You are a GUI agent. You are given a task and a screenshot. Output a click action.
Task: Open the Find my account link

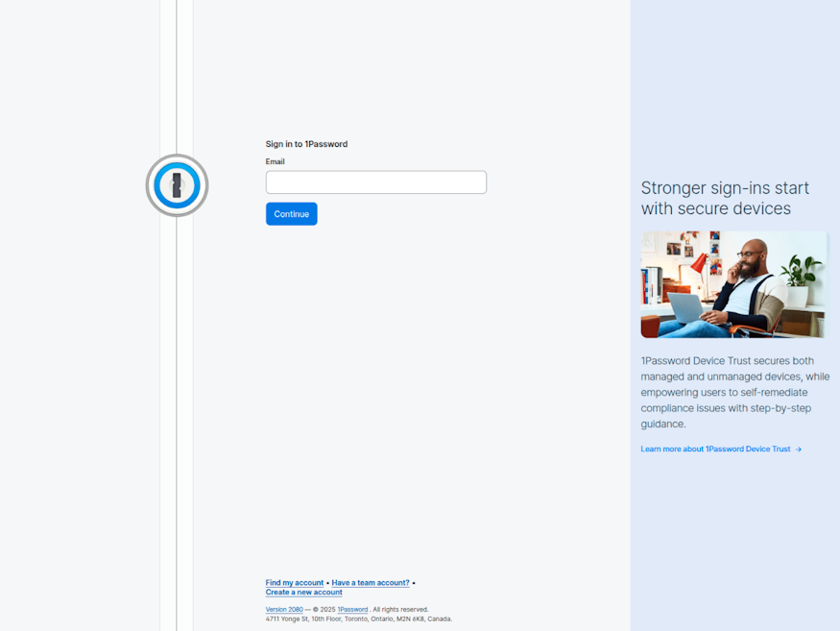(294, 582)
